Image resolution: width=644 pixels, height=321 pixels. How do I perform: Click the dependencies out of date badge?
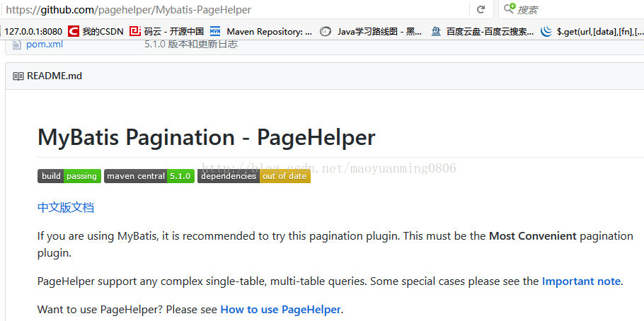[254, 176]
